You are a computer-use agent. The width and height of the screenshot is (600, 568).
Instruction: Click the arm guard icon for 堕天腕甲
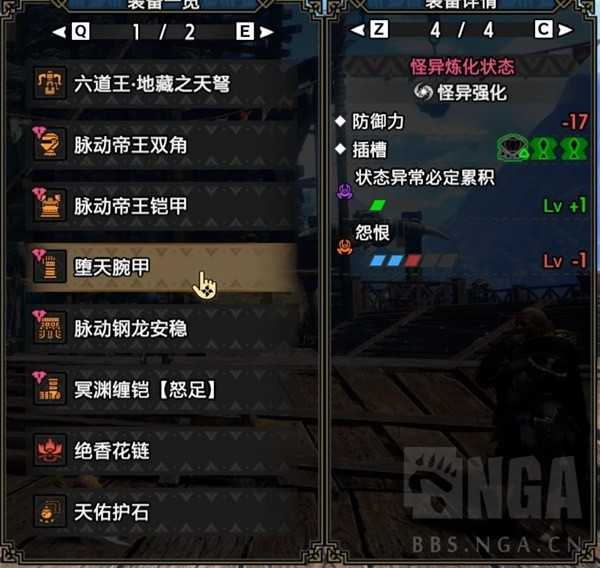[50, 267]
